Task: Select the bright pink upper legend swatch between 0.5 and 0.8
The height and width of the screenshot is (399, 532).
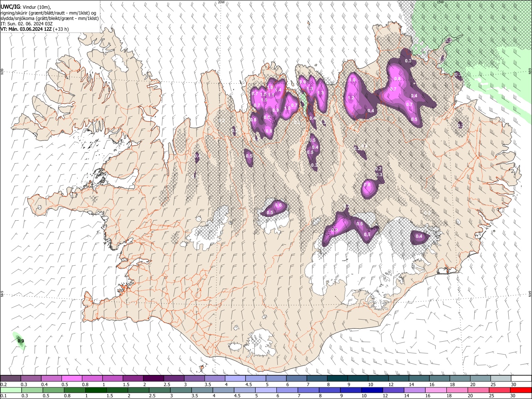Action: (x=71, y=378)
